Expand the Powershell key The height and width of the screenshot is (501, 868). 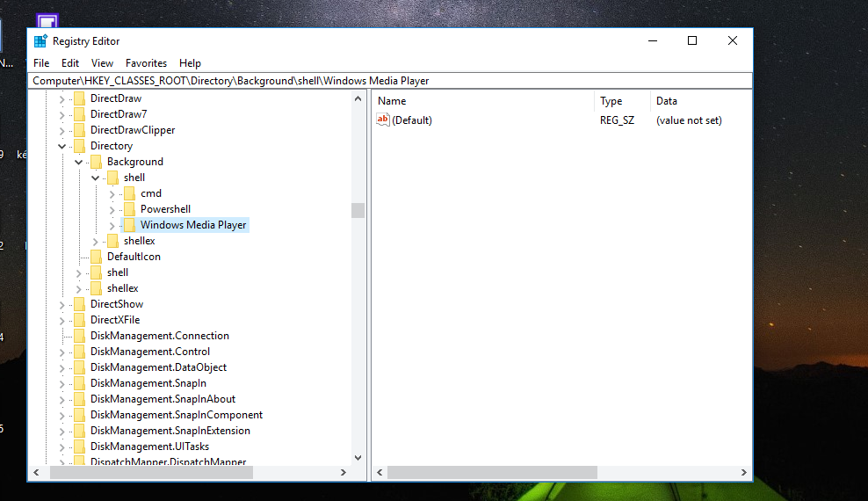click(112, 210)
